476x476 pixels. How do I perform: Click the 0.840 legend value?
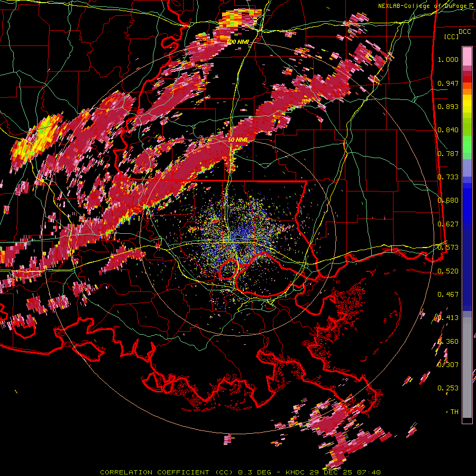tap(448, 130)
